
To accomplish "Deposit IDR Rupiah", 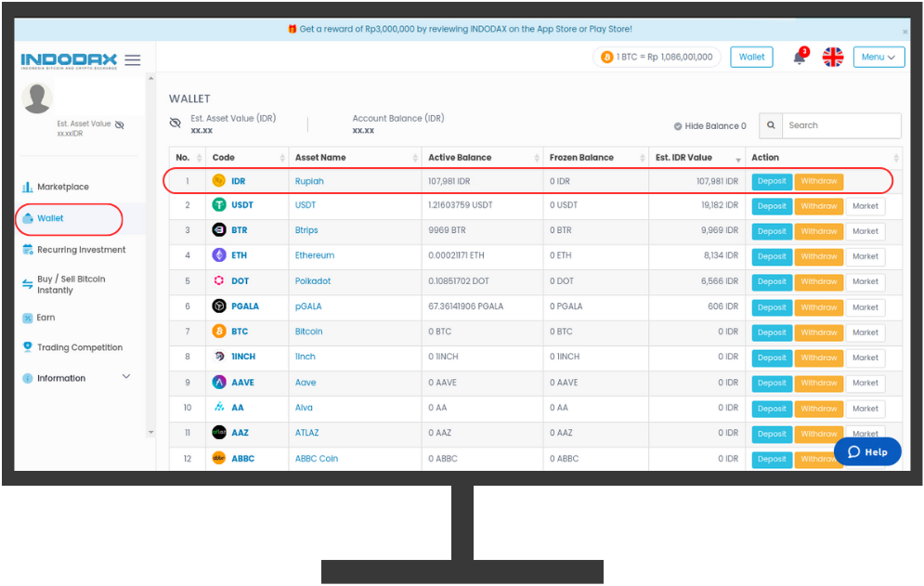I will 772,181.
